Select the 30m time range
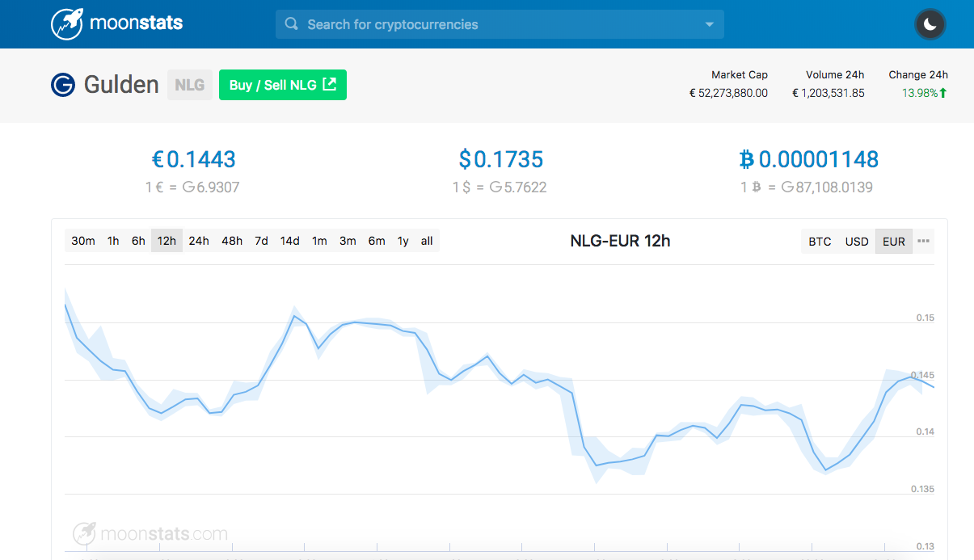Viewport: 974px width, 560px height. pyautogui.click(x=83, y=241)
